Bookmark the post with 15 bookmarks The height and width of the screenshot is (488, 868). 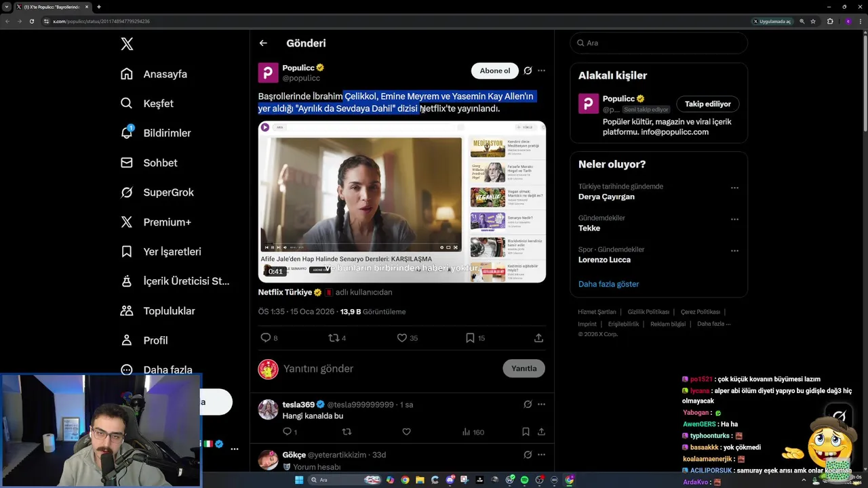tap(475, 338)
